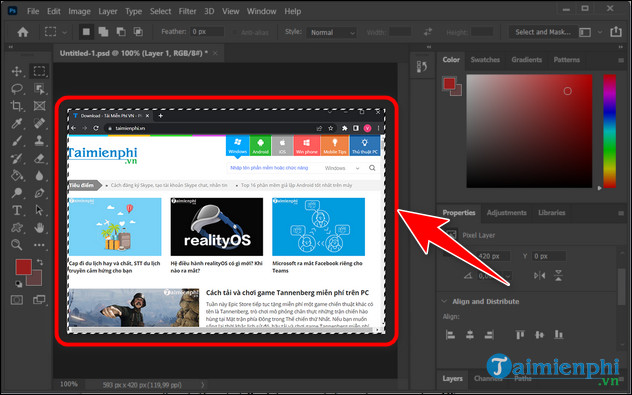Click the foreground color swatch in toolbar
Screen dimensions: 632x395
click(x=23, y=267)
